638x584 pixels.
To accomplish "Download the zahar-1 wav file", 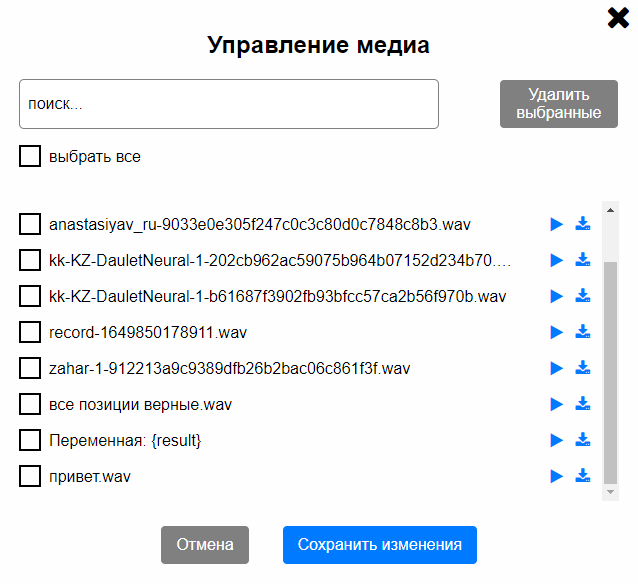I will pos(583,368).
